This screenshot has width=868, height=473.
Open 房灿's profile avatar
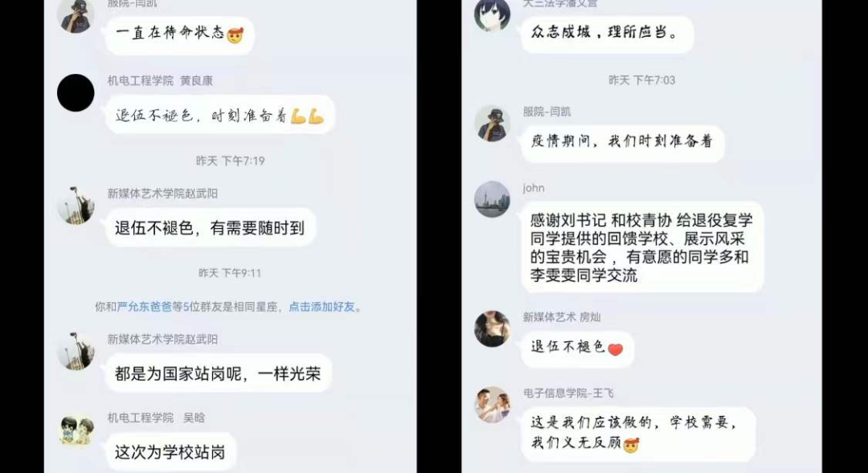point(492,329)
